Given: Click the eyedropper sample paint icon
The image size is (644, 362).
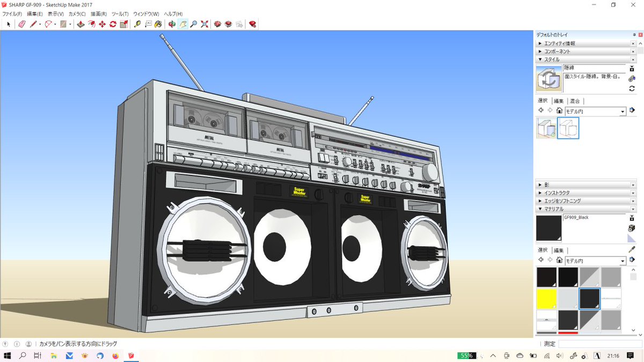Looking at the screenshot, I should pyautogui.click(x=632, y=249).
